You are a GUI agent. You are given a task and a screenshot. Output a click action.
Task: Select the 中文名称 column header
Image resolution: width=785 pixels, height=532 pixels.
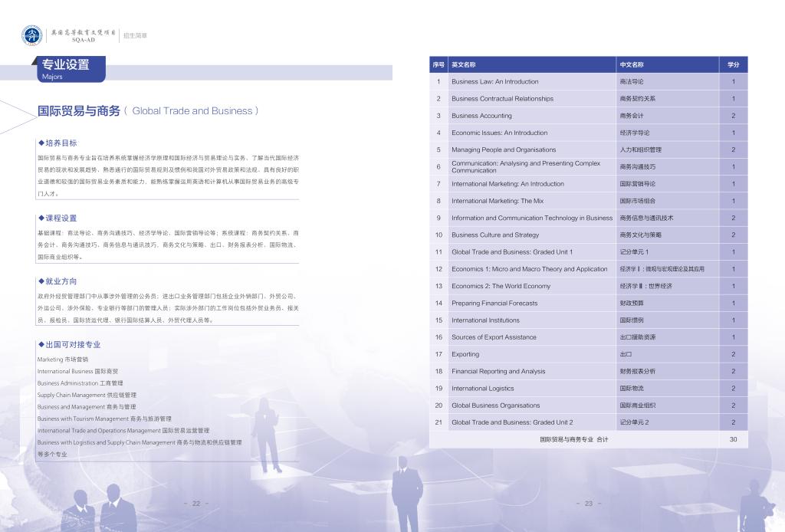(x=632, y=64)
